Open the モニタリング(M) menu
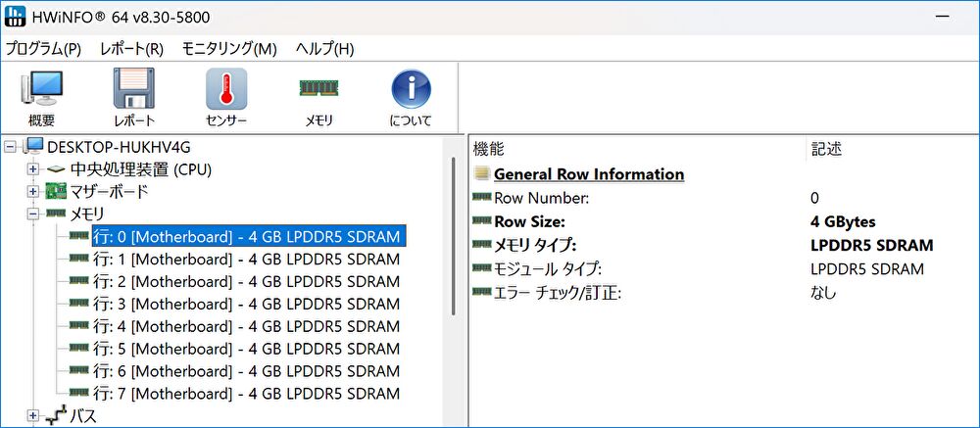980x428 pixels. [x=229, y=49]
